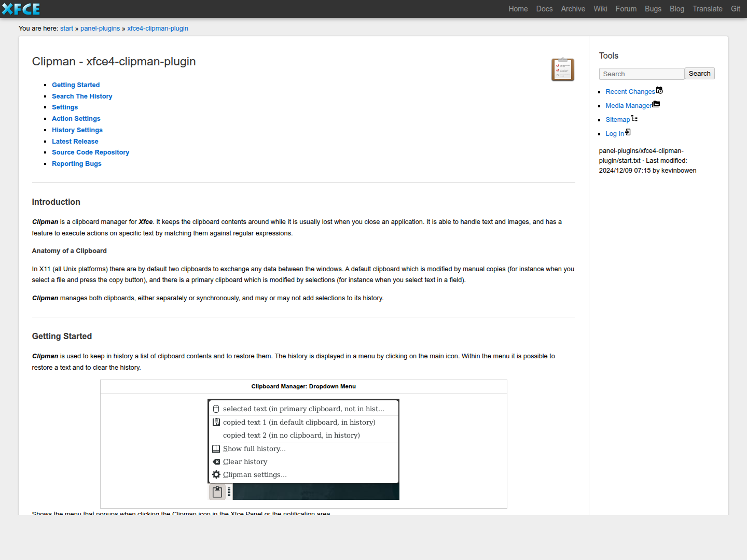Click the Sitemap tree icon
Viewport: 747px width, 560px height.
click(634, 118)
